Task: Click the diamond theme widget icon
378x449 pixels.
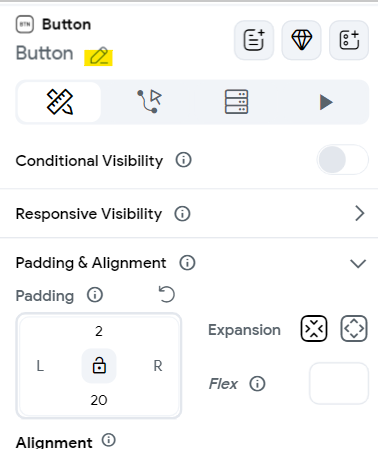Action: (301, 40)
